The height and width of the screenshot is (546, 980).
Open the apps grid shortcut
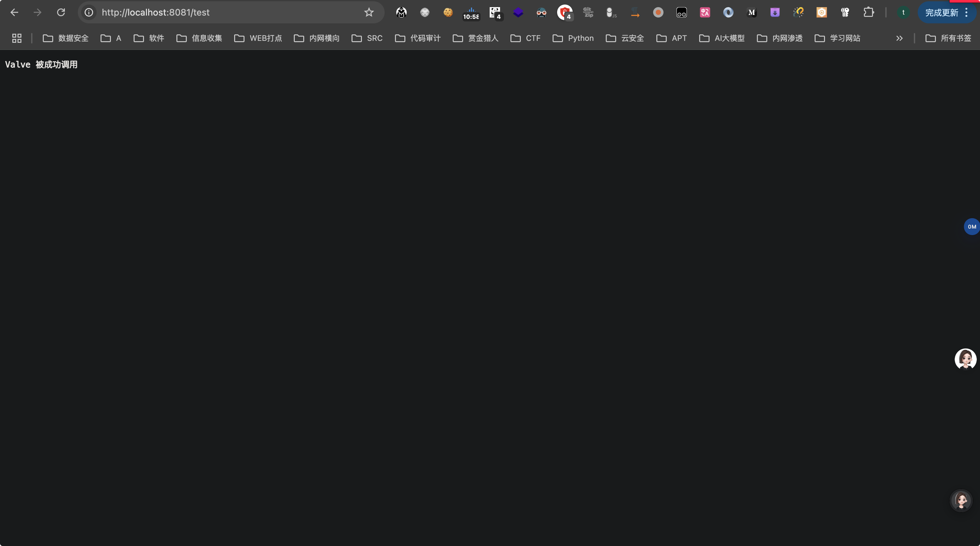[x=17, y=38]
